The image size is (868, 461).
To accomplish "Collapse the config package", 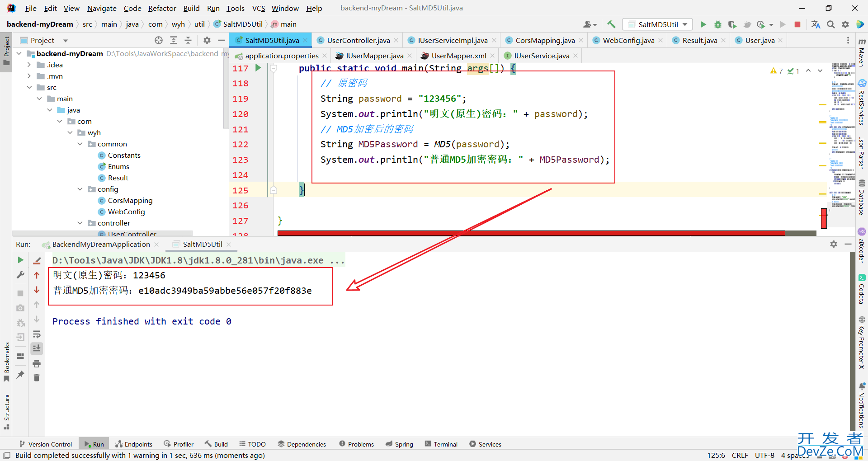I will tap(80, 189).
